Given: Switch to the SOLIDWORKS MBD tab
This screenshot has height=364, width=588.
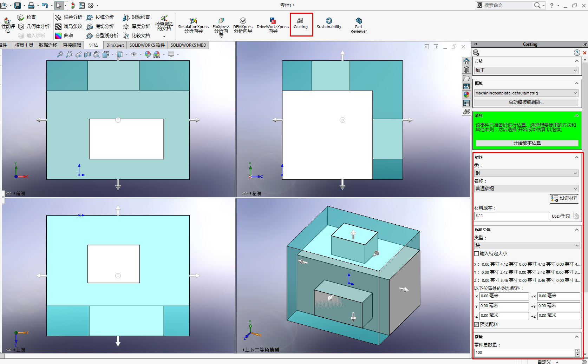Looking at the screenshot, I should click(188, 45).
